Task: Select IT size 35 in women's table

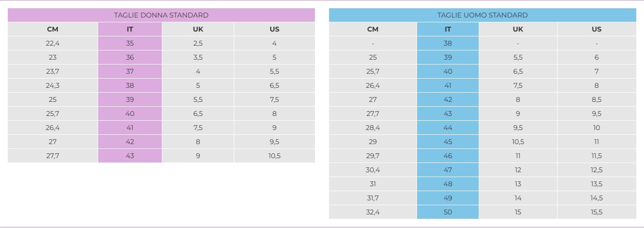Action: pos(130,43)
